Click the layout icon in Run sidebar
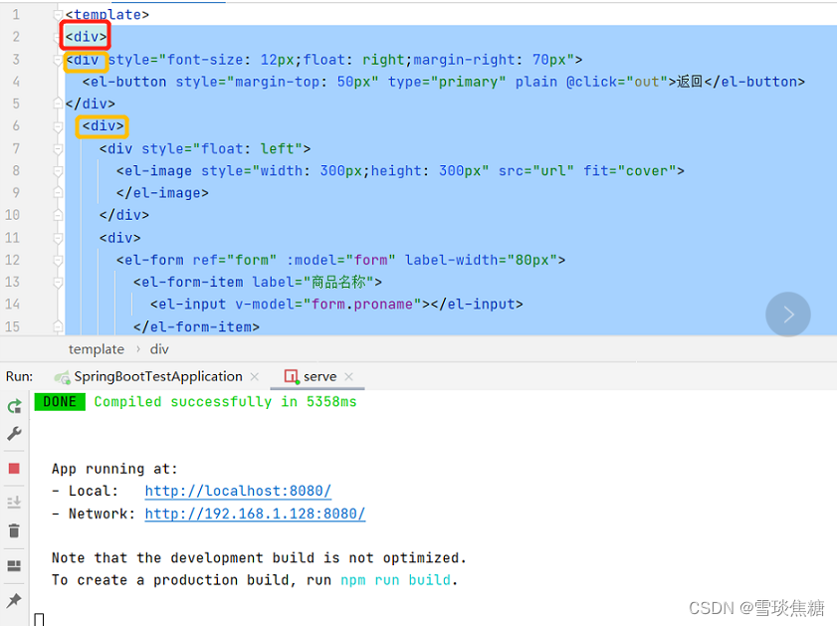 (15, 565)
